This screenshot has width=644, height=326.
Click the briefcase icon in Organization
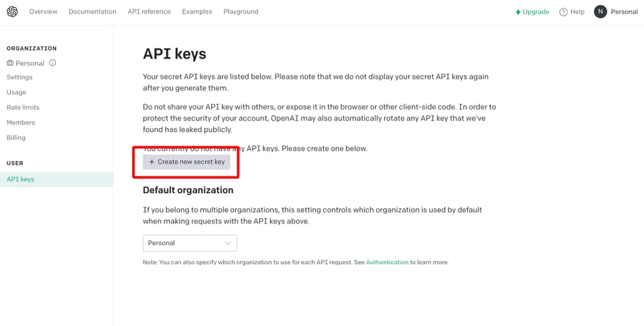coord(10,63)
